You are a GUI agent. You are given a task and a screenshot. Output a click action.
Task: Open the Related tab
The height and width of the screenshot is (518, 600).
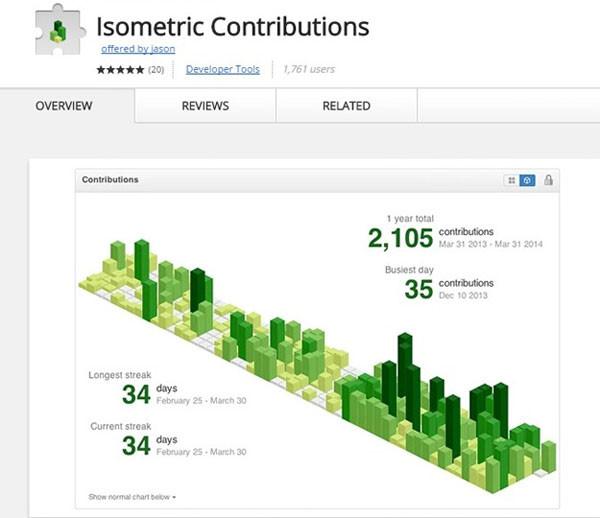coord(346,106)
